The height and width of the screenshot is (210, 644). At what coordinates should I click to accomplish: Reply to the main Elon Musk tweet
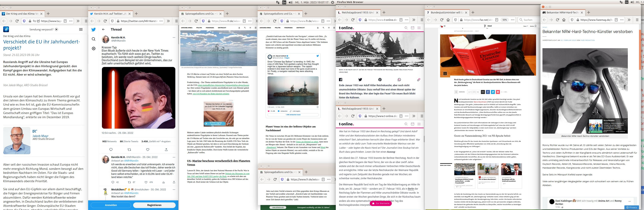[x=111, y=149]
